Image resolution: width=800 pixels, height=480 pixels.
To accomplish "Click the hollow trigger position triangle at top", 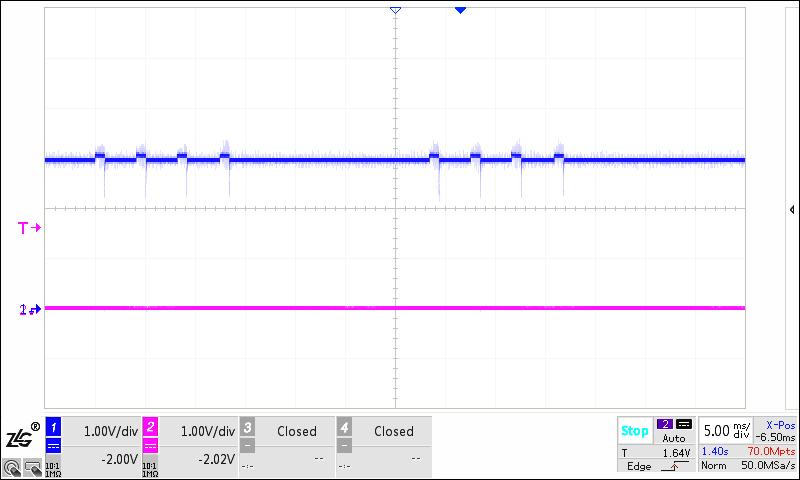I will pos(395,10).
